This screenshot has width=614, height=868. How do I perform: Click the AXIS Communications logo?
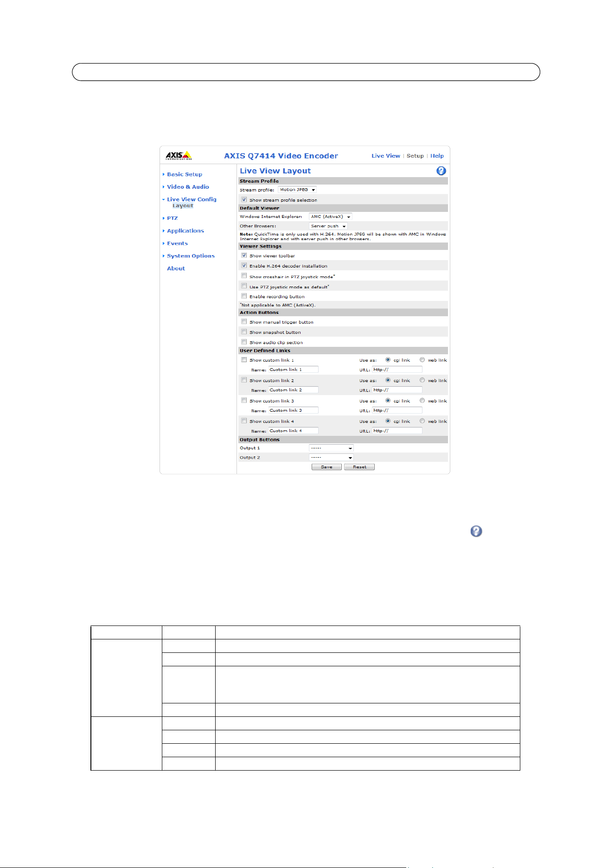(x=179, y=155)
